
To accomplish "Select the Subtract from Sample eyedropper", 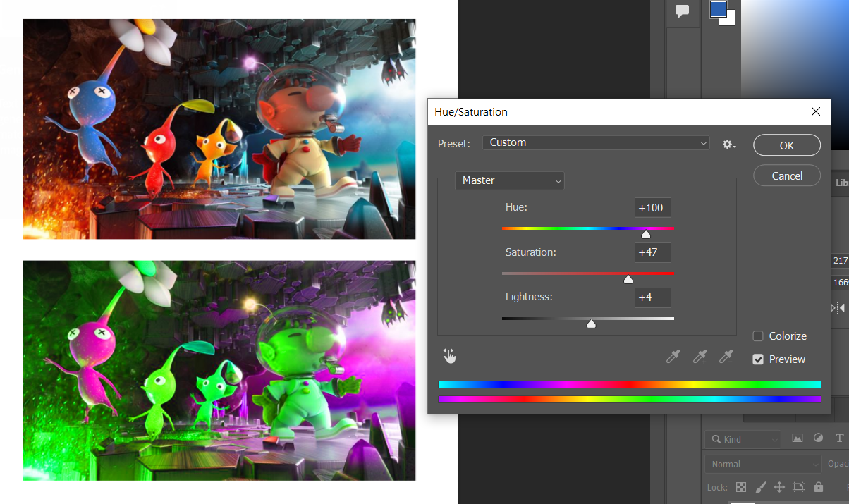I will click(x=726, y=357).
